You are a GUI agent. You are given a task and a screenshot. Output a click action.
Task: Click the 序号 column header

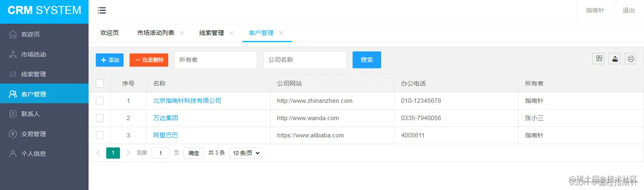(x=128, y=84)
